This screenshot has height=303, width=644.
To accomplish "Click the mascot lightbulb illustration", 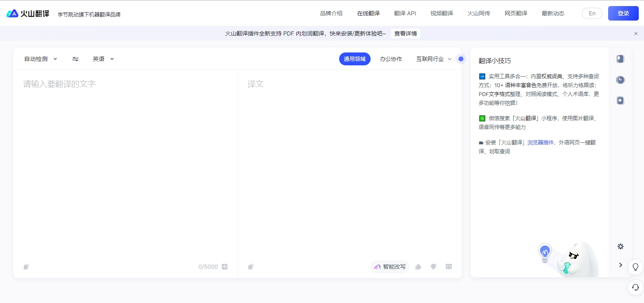I will tap(545, 253).
